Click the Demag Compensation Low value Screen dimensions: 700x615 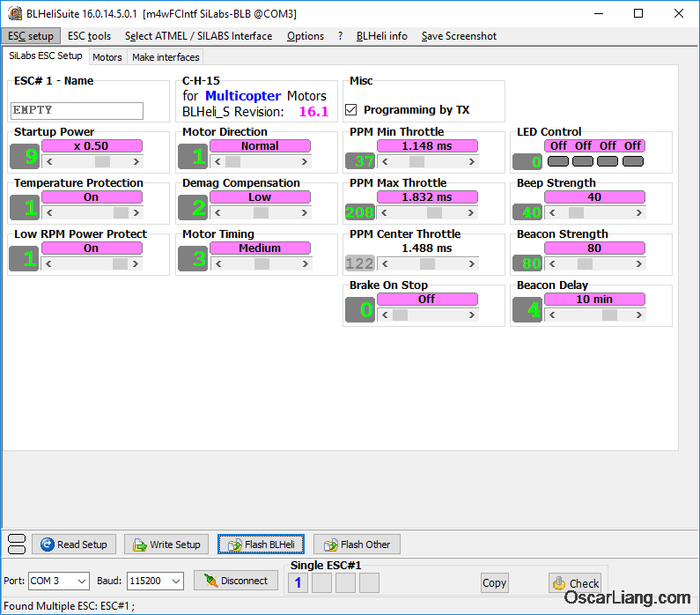(x=261, y=197)
